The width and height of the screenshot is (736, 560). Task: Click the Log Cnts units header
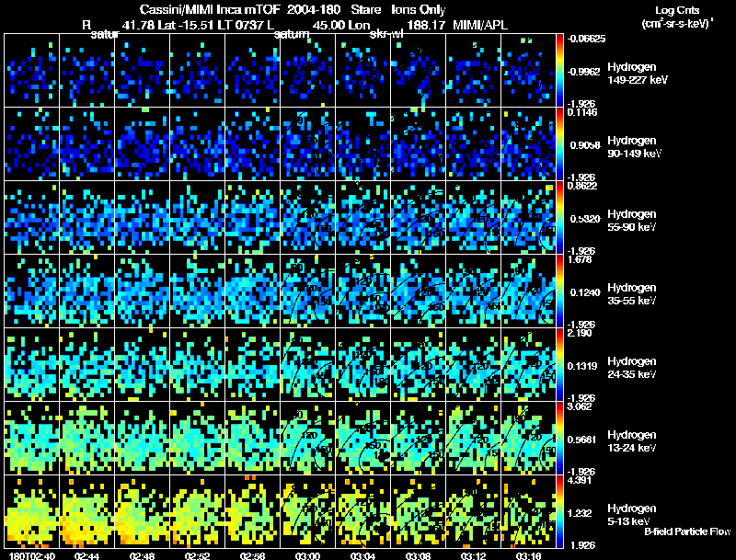(677, 17)
